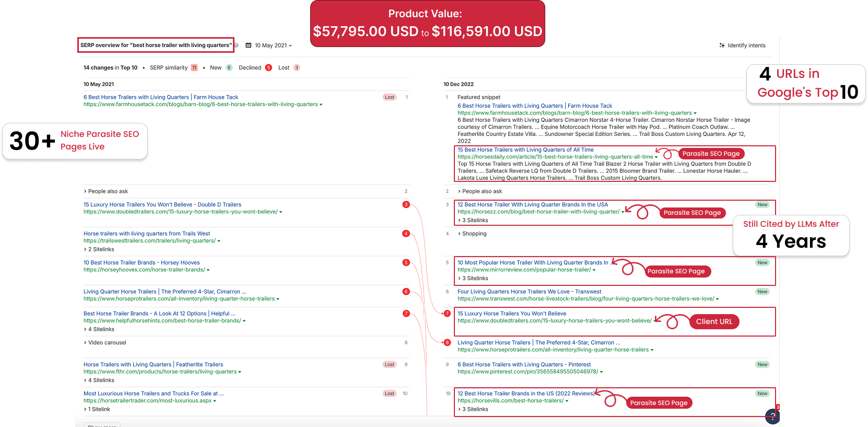The height and width of the screenshot is (427, 868).
Task: Expand People also ask in left column
Action: tap(108, 191)
